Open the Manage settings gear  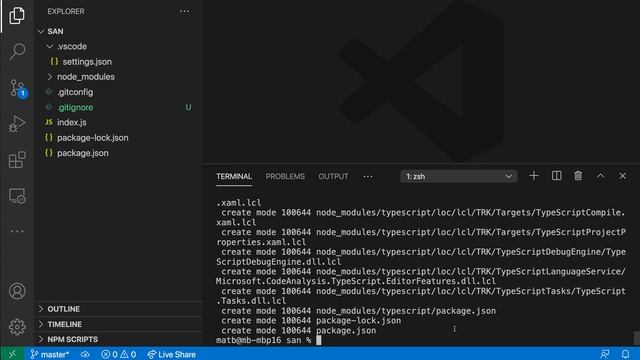pyautogui.click(x=17, y=327)
